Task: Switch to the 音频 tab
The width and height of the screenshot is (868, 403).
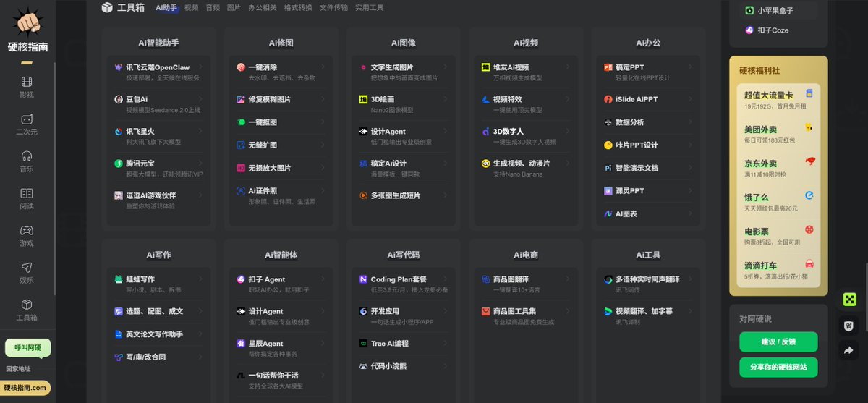Action: pos(213,7)
